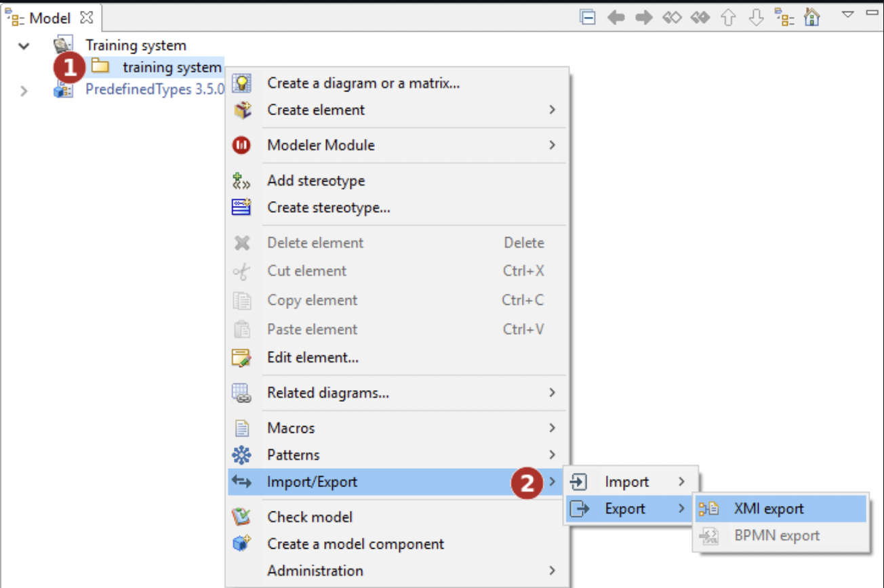The width and height of the screenshot is (884, 588).
Task: Click the Collapse All toolbar icon
Action: click(x=588, y=18)
